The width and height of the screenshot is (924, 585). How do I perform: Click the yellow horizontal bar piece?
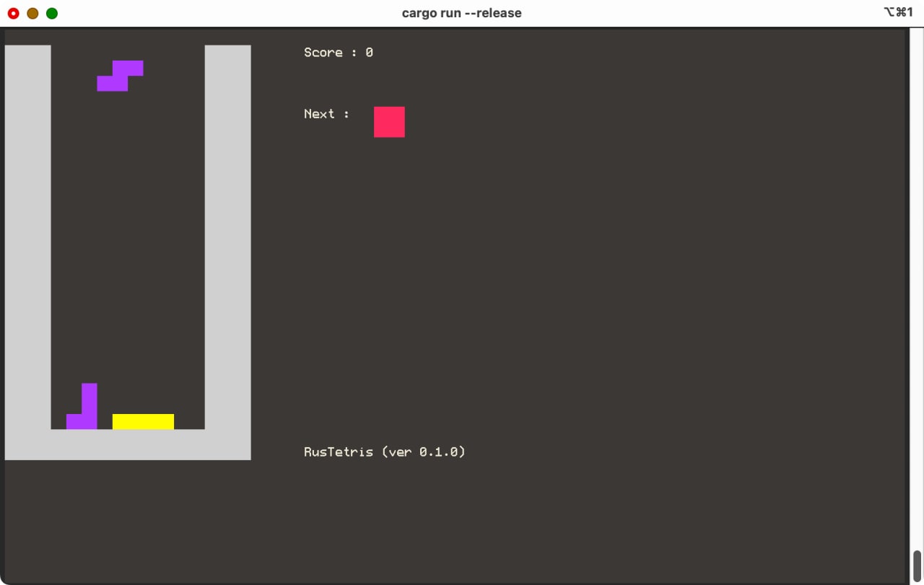143,421
